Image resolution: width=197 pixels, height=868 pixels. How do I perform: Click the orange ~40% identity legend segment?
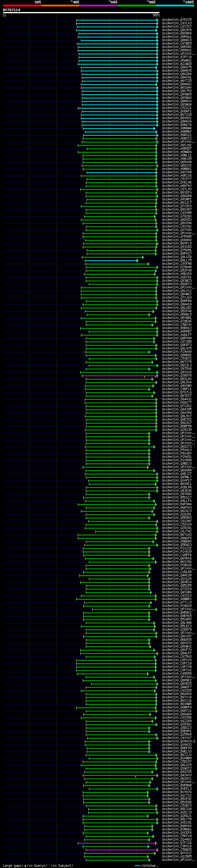[60, 6]
